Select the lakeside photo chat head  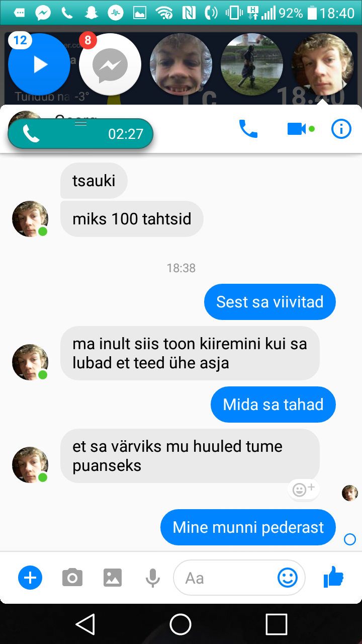click(252, 64)
